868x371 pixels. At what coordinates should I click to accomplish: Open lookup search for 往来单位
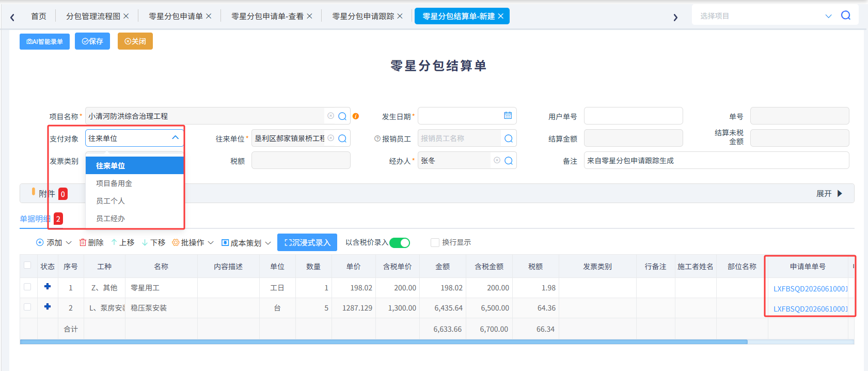pos(342,138)
